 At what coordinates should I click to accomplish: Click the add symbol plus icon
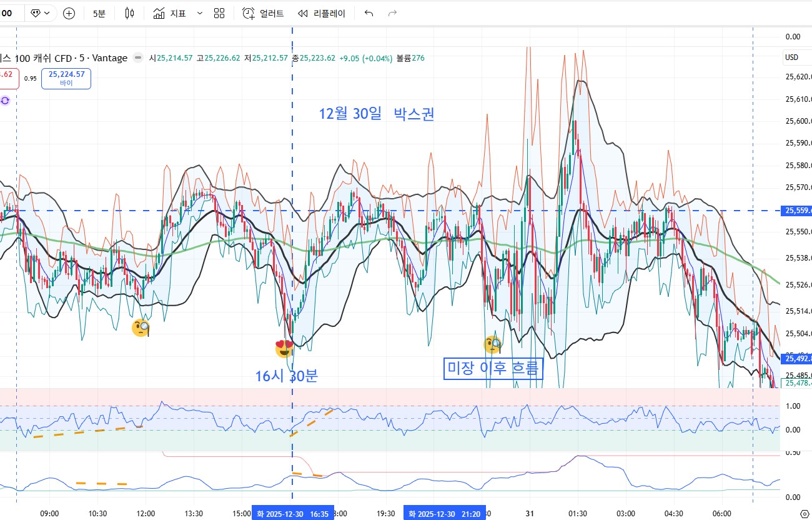69,13
